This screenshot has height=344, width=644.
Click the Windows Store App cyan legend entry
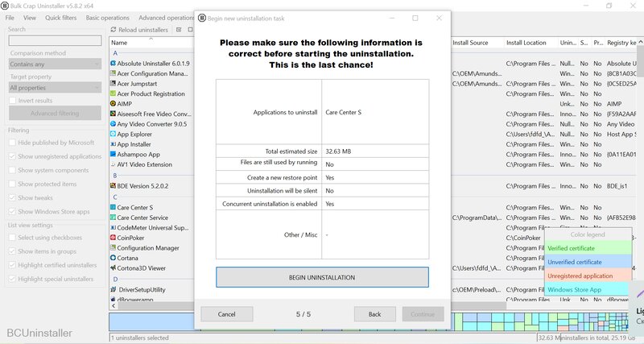click(588, 289)
